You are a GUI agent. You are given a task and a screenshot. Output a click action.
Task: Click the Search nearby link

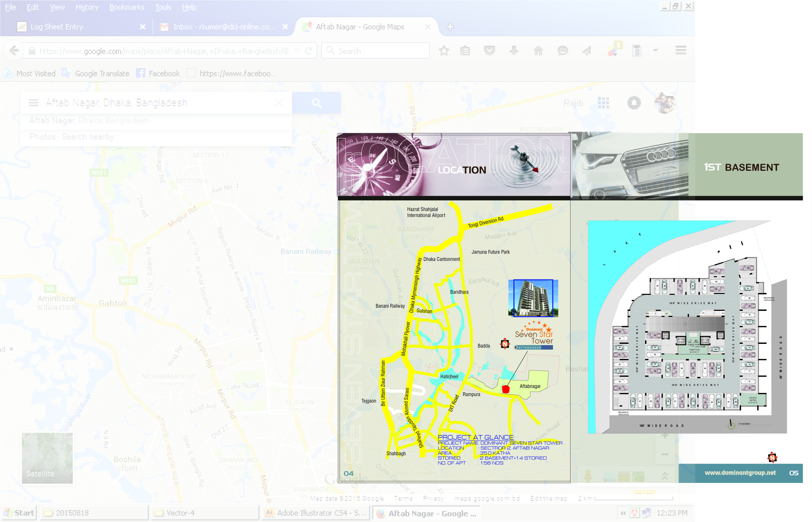click(88, 137)
